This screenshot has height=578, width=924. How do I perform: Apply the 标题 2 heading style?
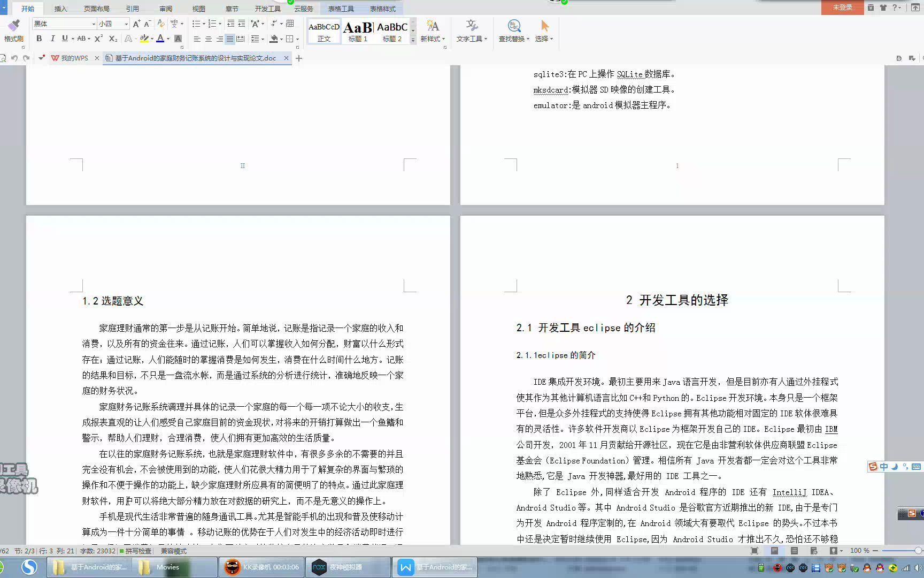pos(392,32)
